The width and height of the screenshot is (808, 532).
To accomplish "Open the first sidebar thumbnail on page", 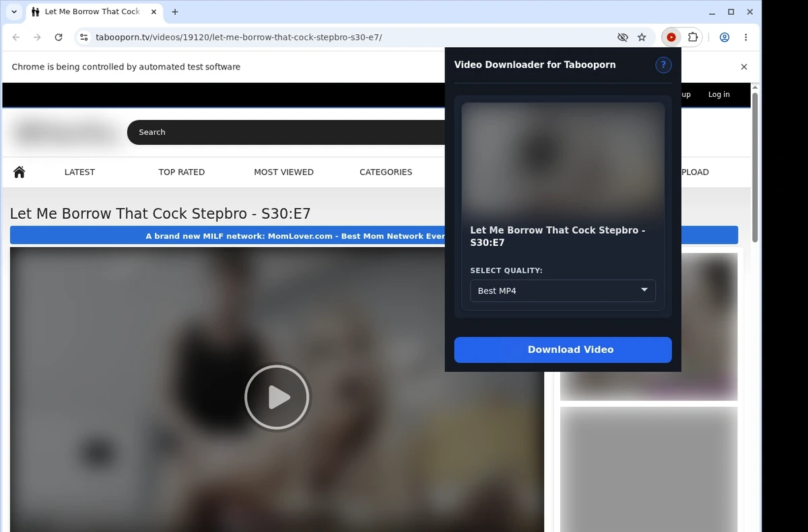I will [648, 327].
